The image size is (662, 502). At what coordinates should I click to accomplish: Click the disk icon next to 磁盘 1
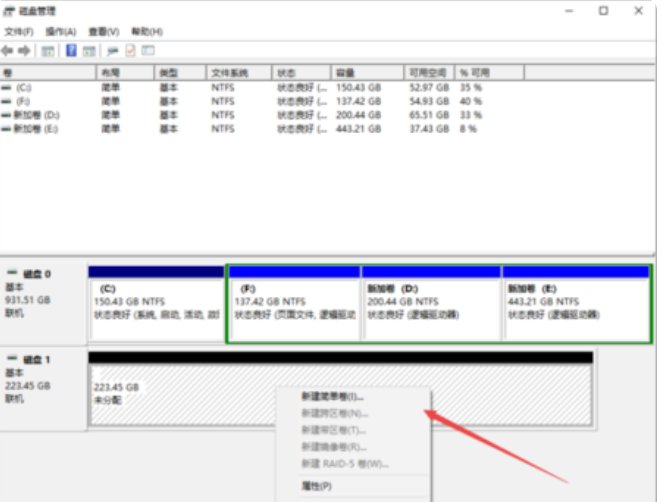point(12,359)
